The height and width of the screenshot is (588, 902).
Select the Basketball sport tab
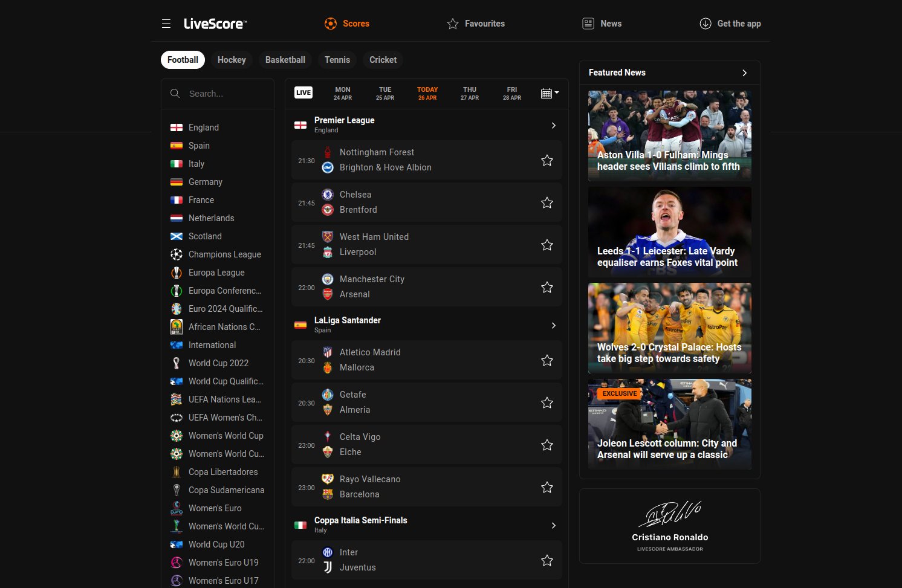(285, 60)
